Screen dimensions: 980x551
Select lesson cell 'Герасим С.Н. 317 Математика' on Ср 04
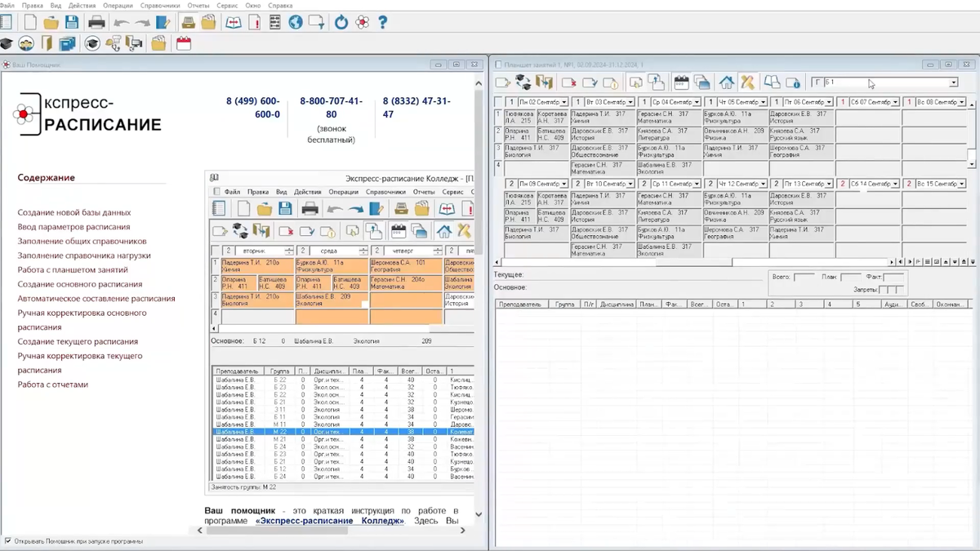(669, 118)
